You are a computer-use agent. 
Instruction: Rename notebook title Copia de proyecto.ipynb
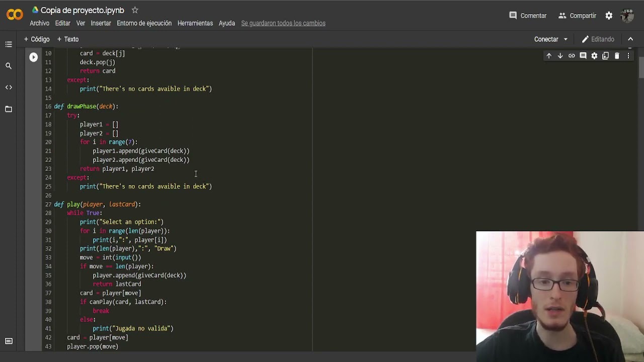[82, 10]
